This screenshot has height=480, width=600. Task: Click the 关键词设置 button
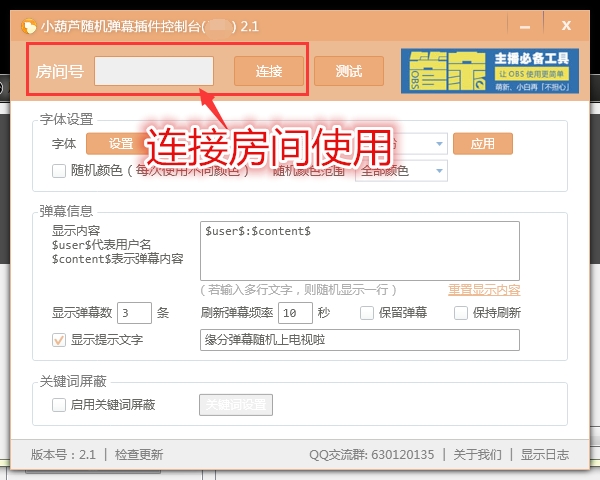pos(236,405)
